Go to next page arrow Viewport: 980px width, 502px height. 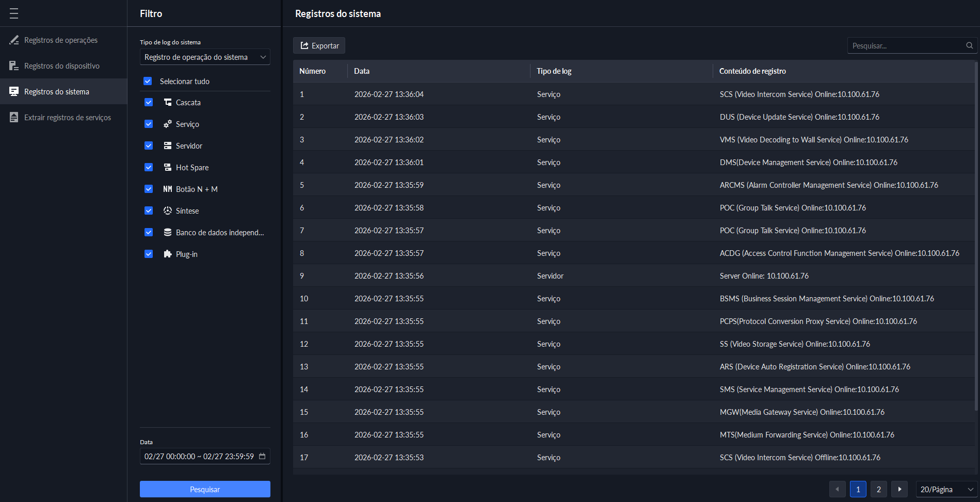tap(899, 489)
